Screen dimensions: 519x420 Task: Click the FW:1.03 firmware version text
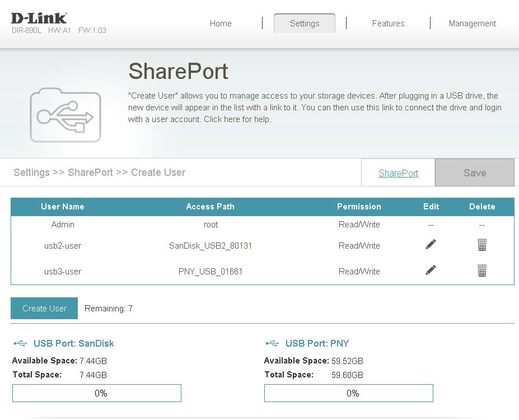(x=92, y=30)
